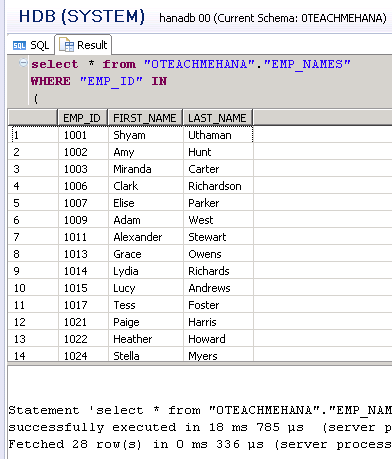Click the Richardson last name cell
This screenshot has width=392, height=459.
[x=218, y=186]
